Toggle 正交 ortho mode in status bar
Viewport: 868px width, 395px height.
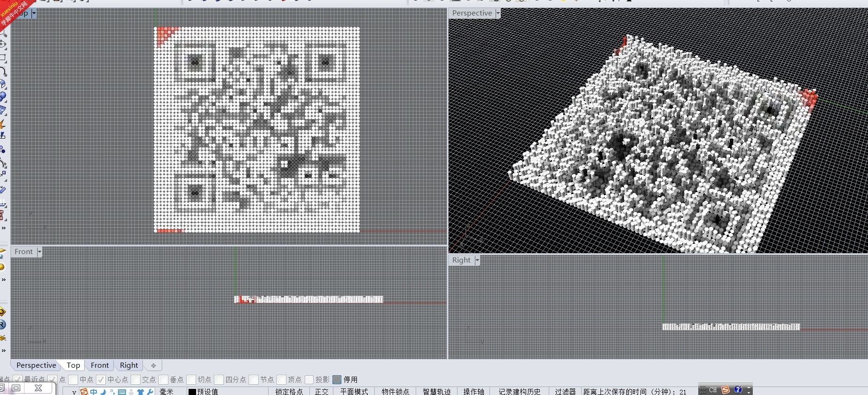coord(322,392)
